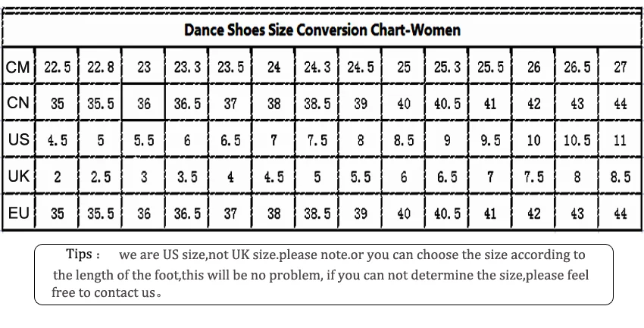Pick the 25.3 cell in the CM row
This screenshot has width=644, height=328.
(447, 67)
